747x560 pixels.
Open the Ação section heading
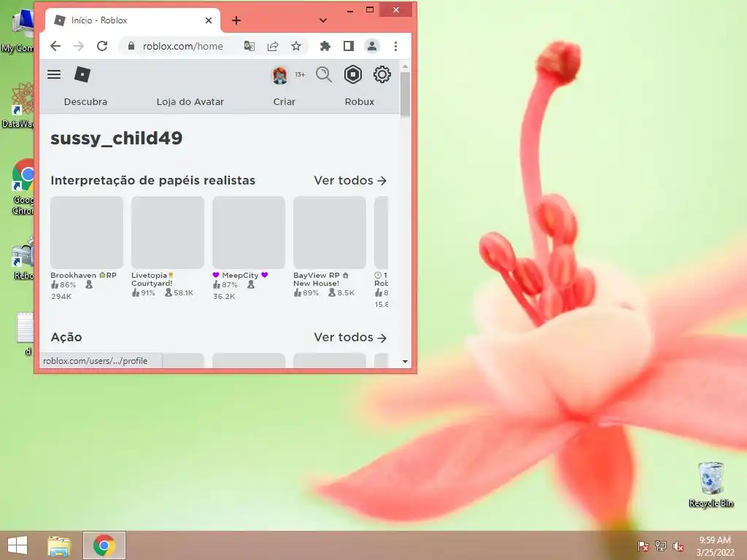click(66, 337)
